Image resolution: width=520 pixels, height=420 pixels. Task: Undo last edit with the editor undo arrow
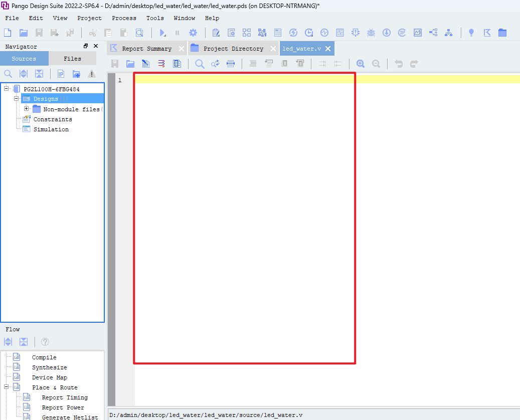click(x=398, y=64)
